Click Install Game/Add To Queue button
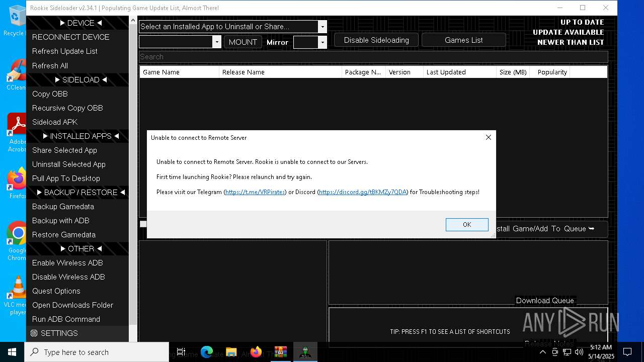The height and width of the screenshot is (362, 644). [551, 229]
